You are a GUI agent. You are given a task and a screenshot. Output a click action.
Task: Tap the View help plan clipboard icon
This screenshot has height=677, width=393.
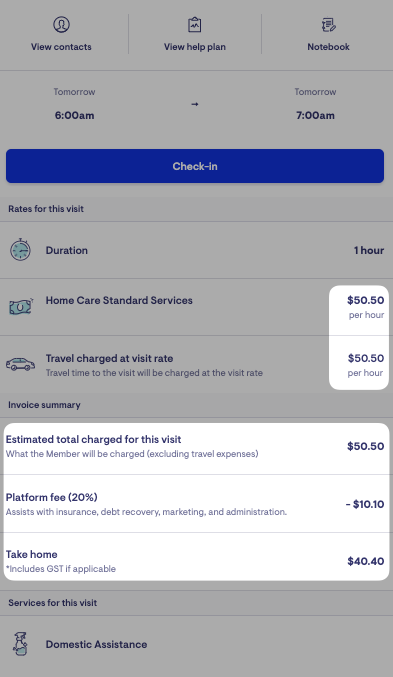195,25
